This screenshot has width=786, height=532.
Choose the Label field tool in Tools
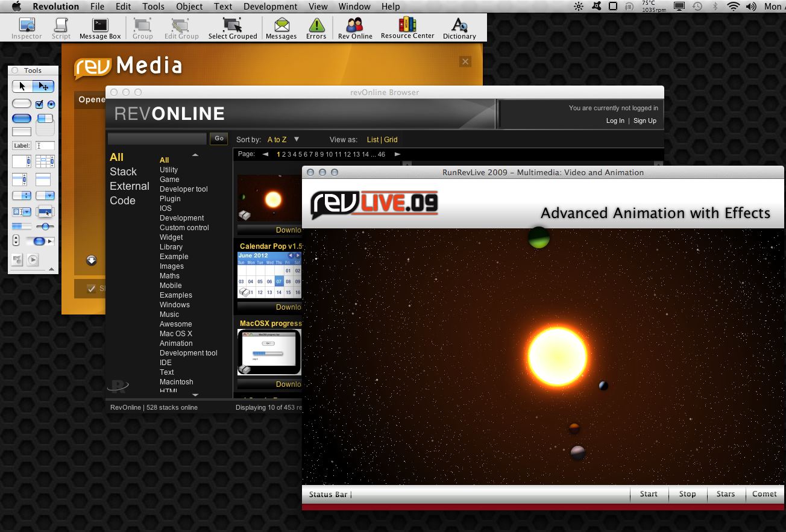tap(22, 145)
